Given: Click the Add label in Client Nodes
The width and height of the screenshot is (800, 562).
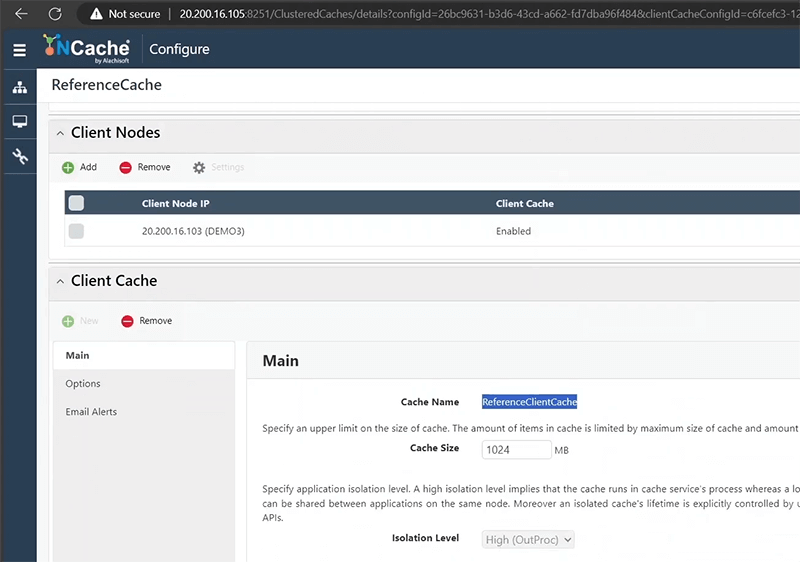Looking at the screenshot, I should point(88,167).
